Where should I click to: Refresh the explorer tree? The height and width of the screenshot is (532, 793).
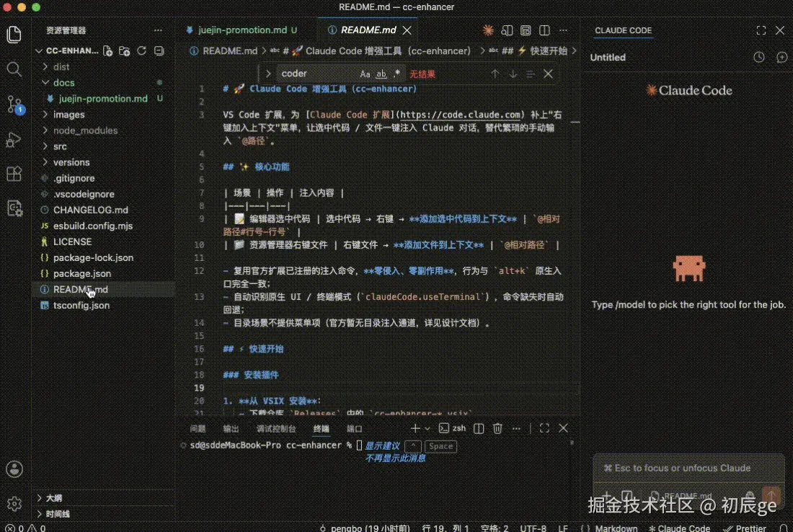click(141, 50)
